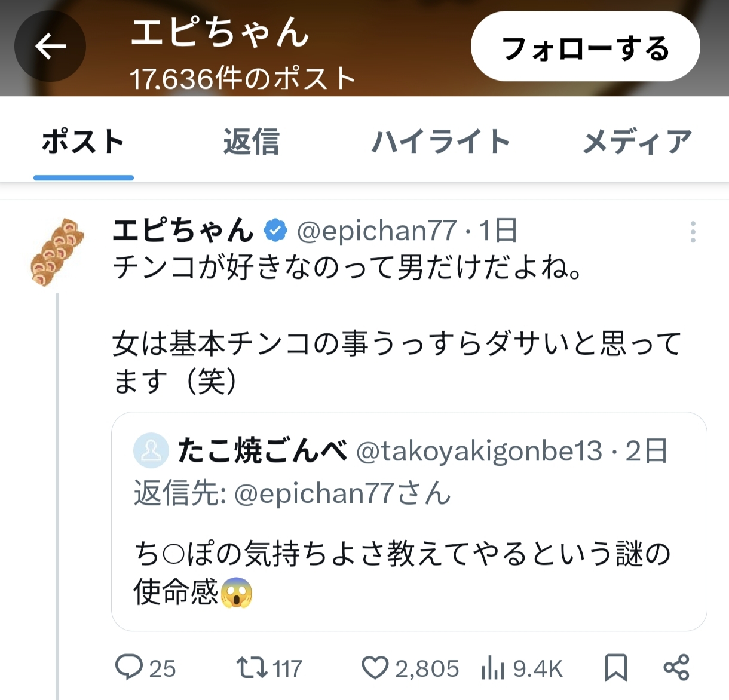The height and width of the screenshot is (700, 729).
Task: Bookmark the post
Action: click(x=615, y=667)
